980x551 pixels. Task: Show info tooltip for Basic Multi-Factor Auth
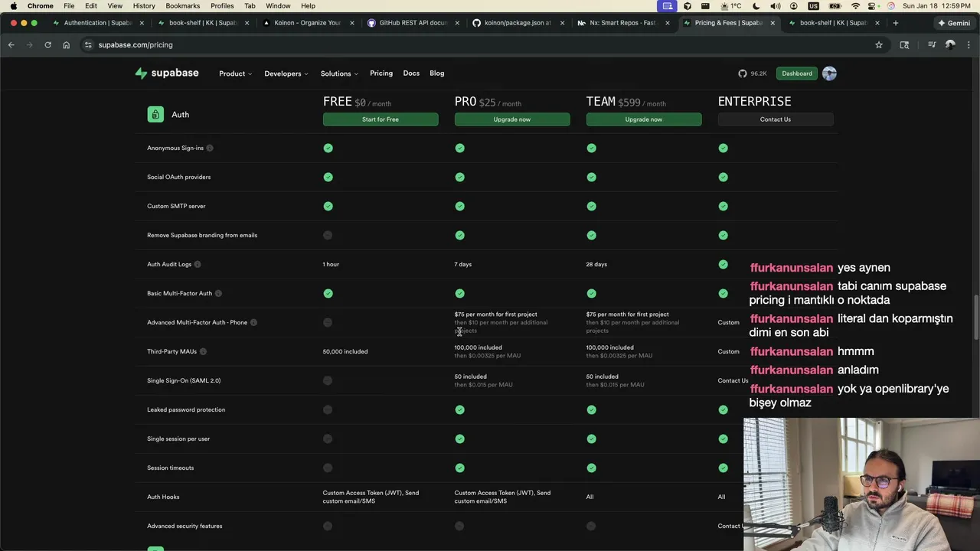pyautogui.click(x=218, y=293)
